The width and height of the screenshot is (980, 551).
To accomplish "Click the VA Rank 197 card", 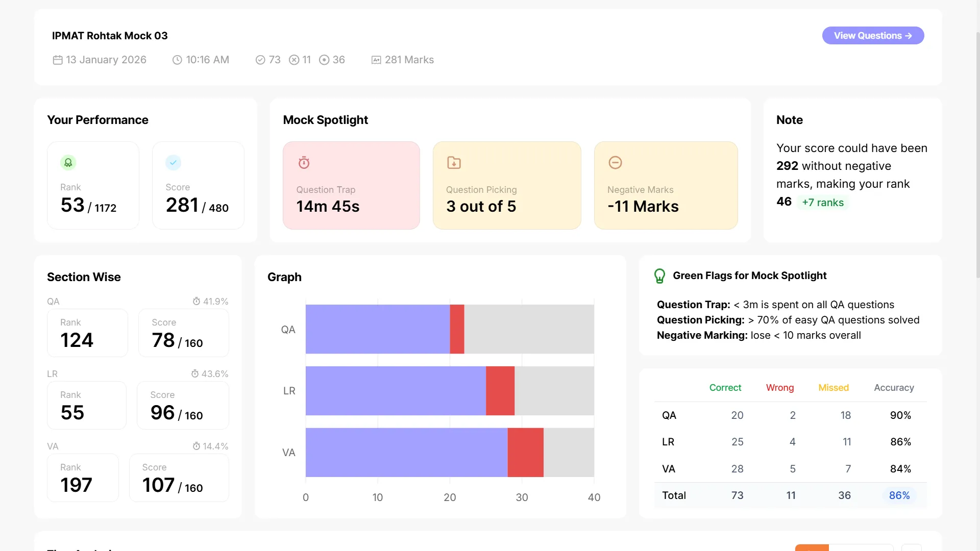I will (x=83, y=478).
